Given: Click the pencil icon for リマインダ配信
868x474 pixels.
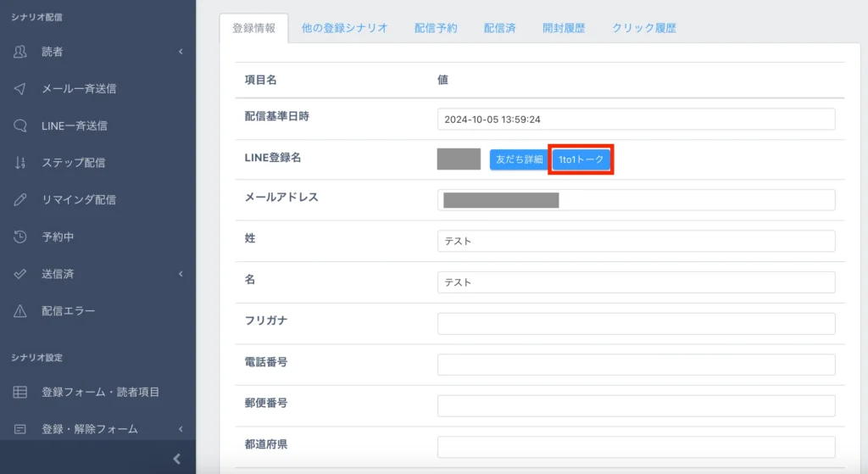Looking at the screenshot, I should point(20,200).
